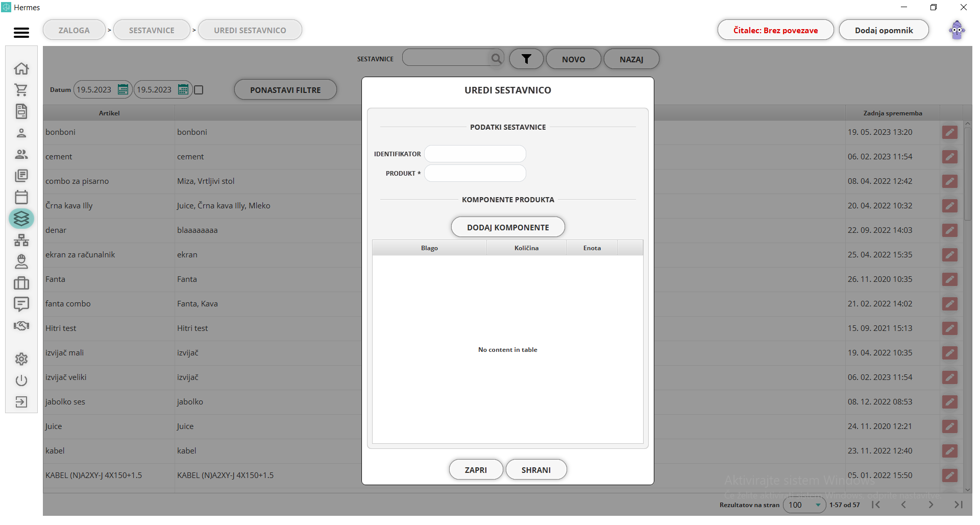
Task: Open the calendar sidebar icon
Action: tap(21, 197)
